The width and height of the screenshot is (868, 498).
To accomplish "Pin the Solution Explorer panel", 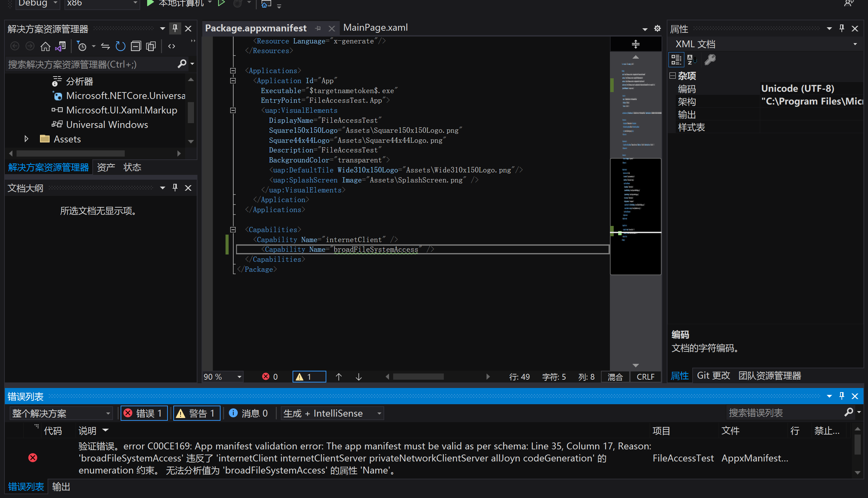I will (175, 28).
